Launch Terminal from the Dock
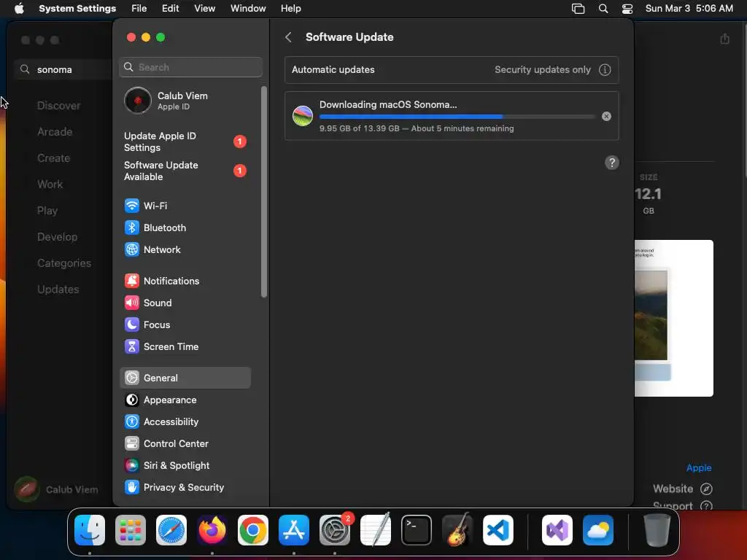Viewport: 747px width, 560px height. (417, 530)
